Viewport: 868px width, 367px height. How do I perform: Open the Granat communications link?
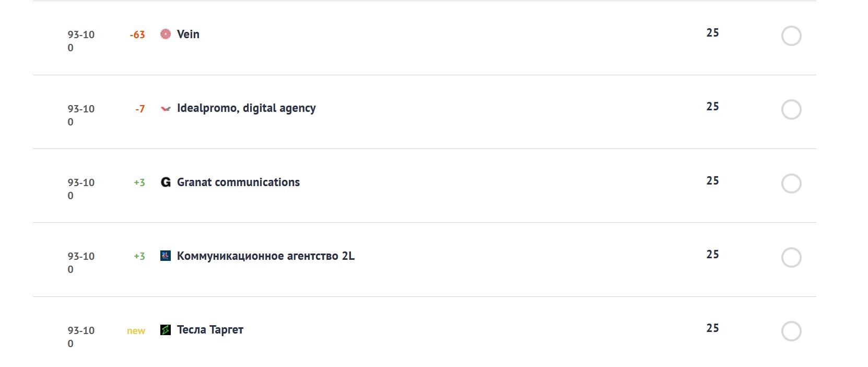[238, 182]
